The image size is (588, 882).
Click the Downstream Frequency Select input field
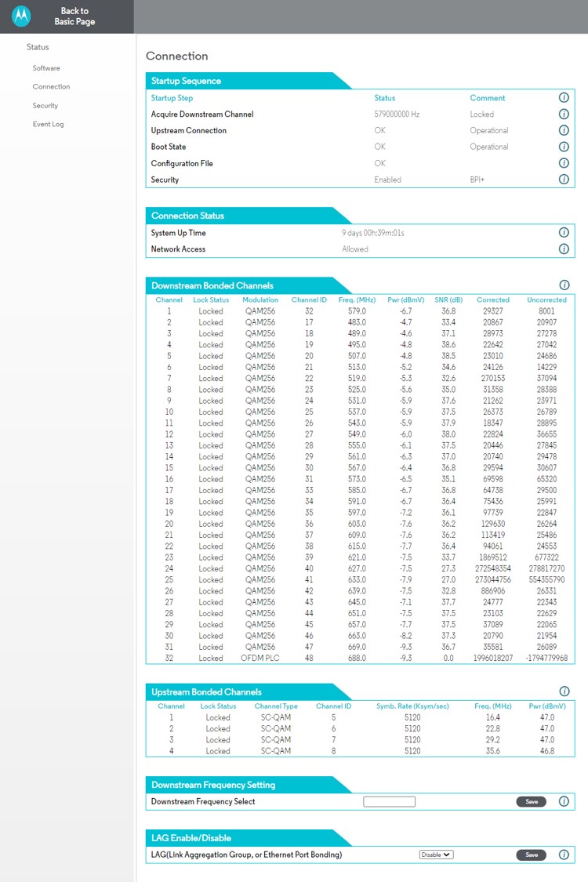390,801
